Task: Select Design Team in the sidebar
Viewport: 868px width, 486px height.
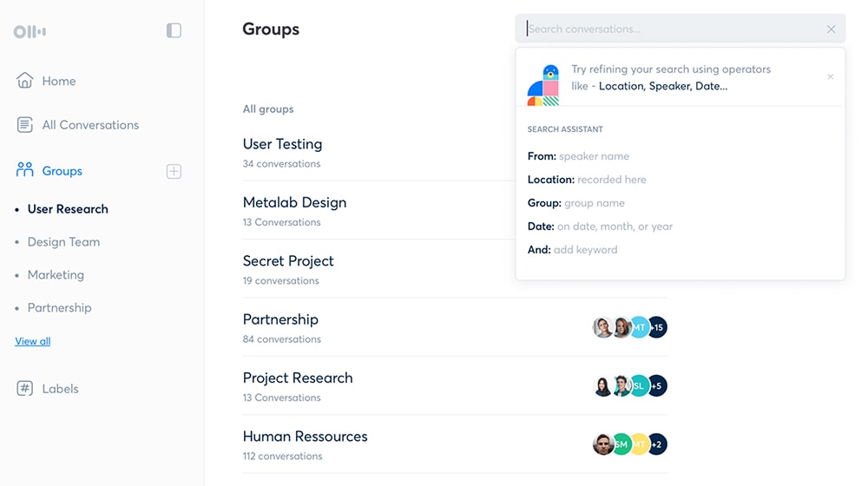Action: [x=63, y=242]
